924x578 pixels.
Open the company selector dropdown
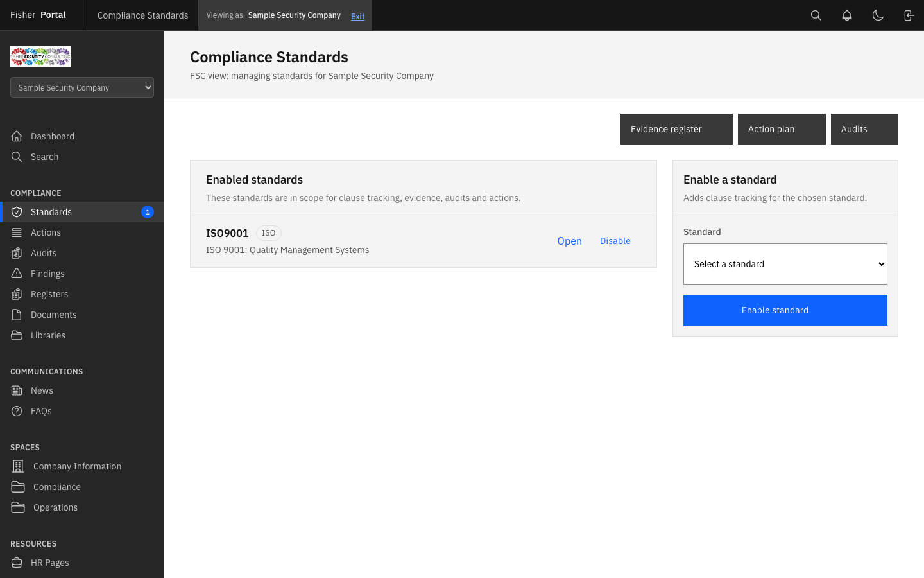point(81,87)
